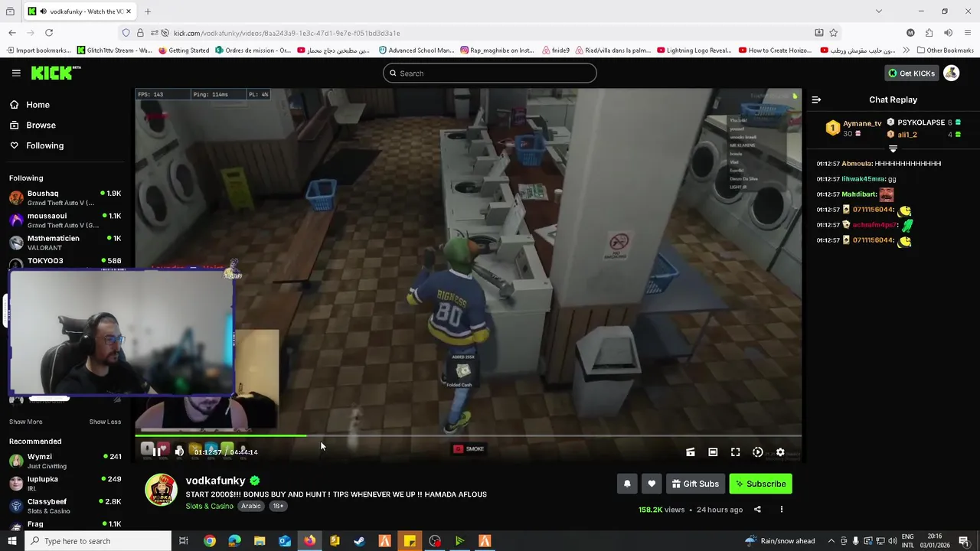Open TOKYOO3's channel in Following list

coord(65,261)
